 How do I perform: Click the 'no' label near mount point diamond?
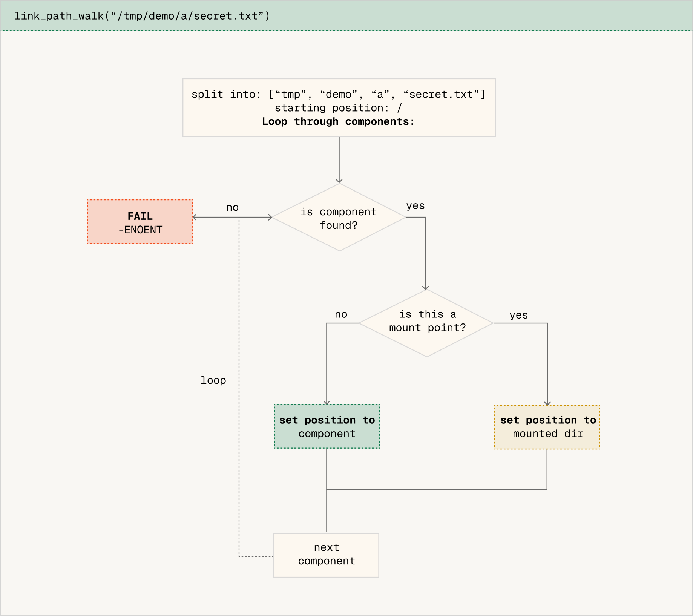[x=340, y=315]
